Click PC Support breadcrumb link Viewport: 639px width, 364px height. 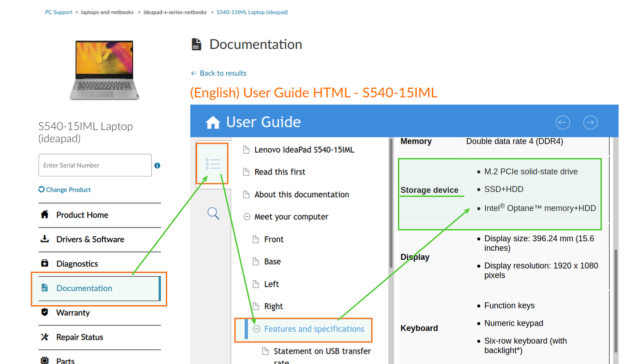59,12
